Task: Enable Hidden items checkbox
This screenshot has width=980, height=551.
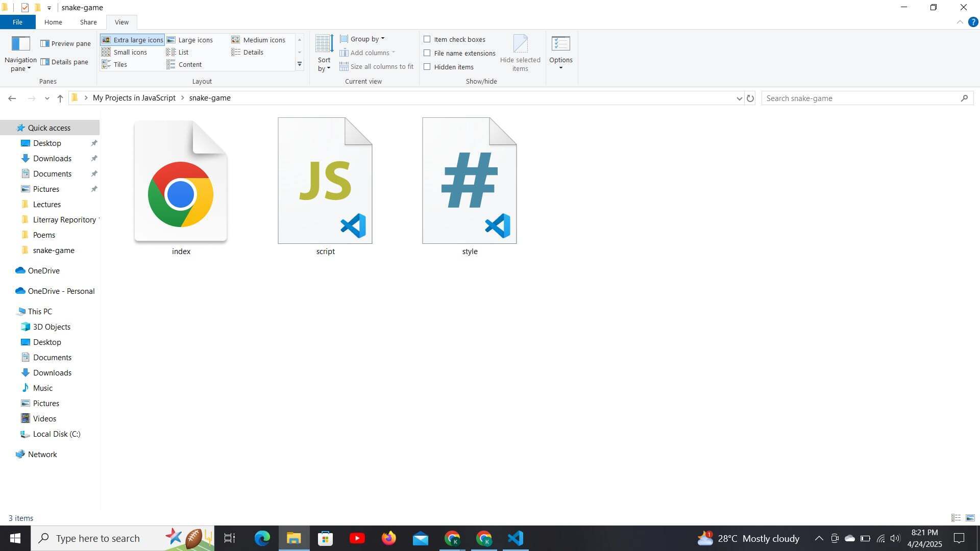Action: point(427,67)
